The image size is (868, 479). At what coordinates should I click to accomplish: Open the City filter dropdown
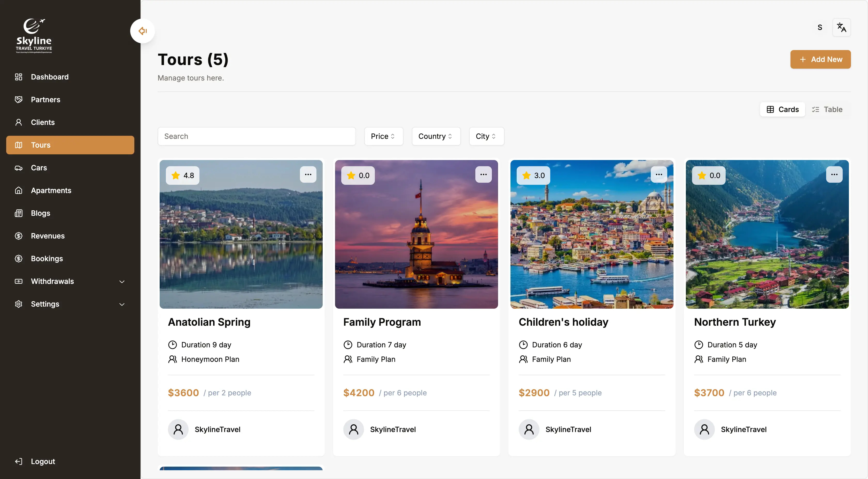click(486, 136)
